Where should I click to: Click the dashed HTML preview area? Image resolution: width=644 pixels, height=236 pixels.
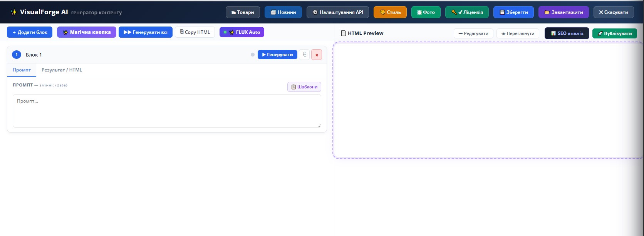pyautogui.click(x=488, y=100)
